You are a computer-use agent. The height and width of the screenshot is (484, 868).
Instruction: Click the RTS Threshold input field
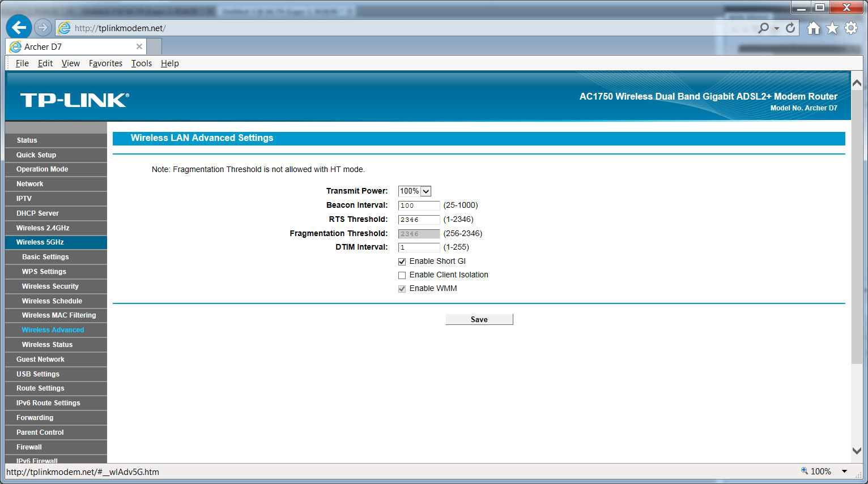tap(419, 220)
